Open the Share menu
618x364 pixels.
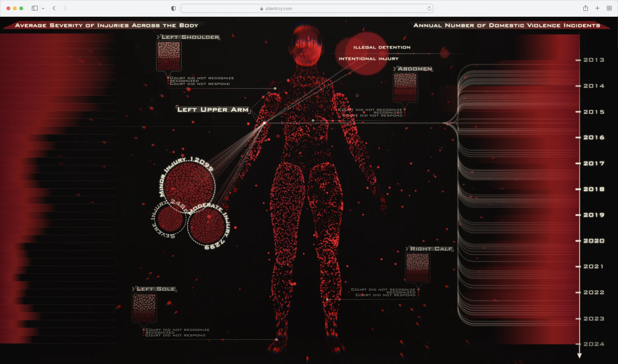[586, 8]
